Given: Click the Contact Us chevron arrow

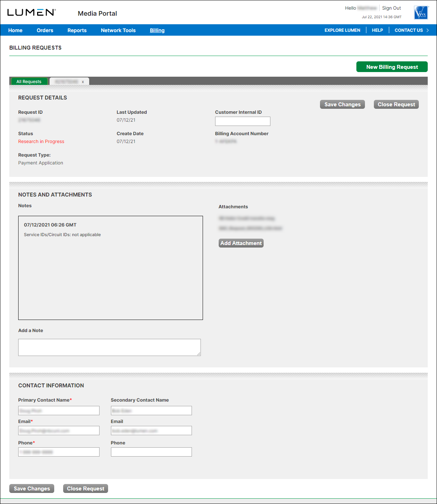Looking at the screenshot, I should [x=427, y=30].
